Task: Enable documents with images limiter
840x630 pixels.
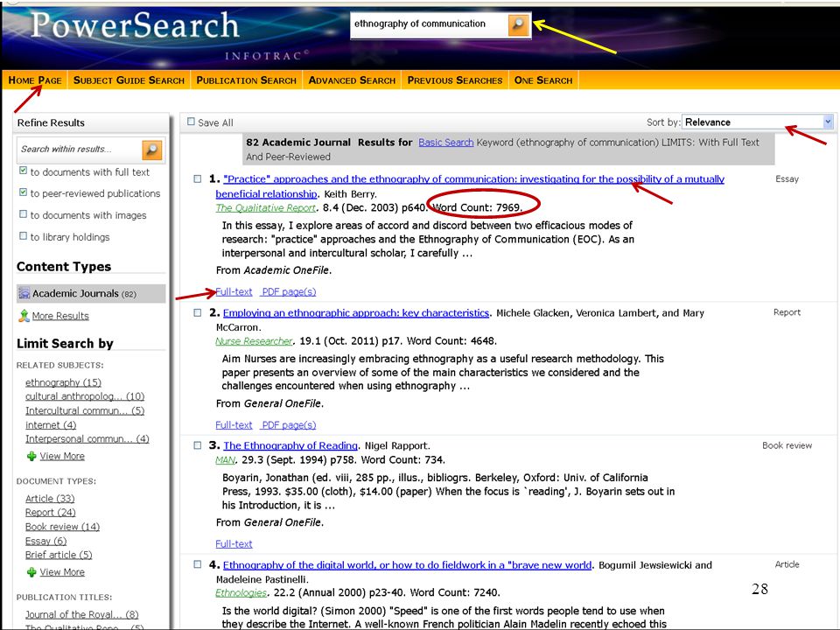Action: [23, 213]
